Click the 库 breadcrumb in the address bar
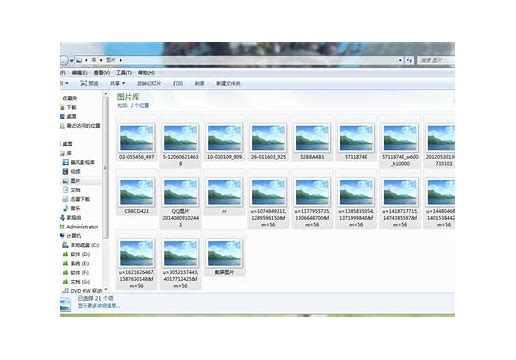Screen dimensions: 516x360 94,60
